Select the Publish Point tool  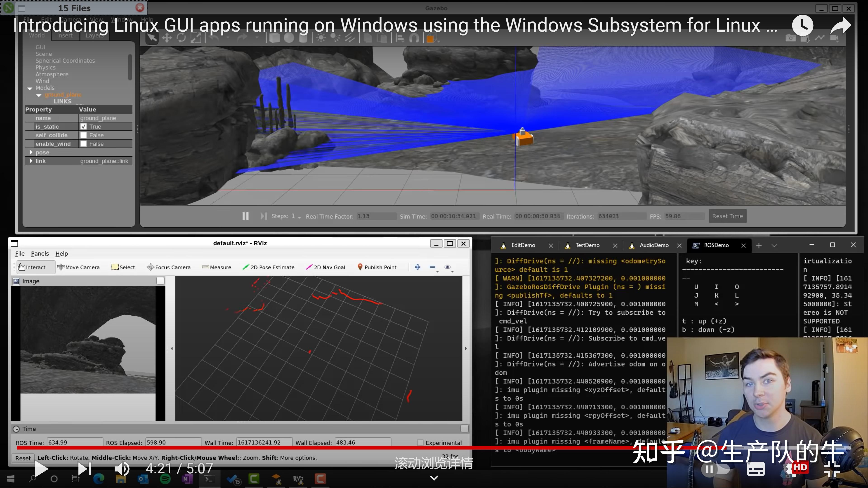[377, 267]
